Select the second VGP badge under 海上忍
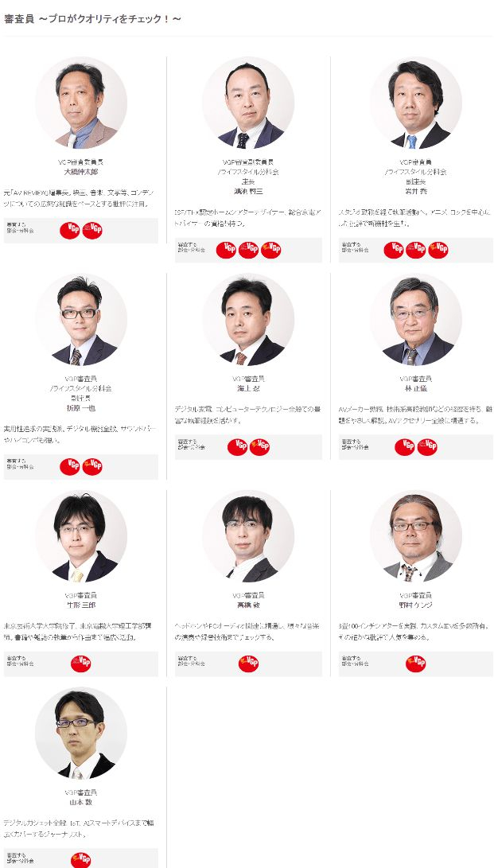 coord(259,447)
